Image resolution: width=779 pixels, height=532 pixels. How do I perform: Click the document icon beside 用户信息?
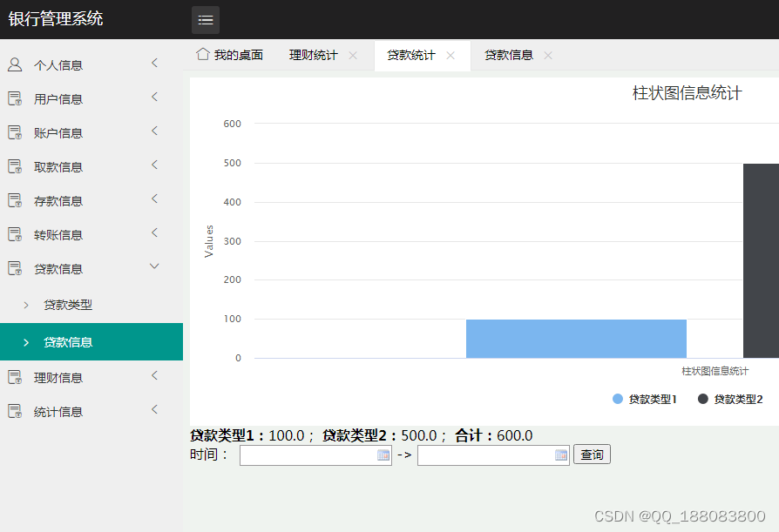click(15, 98)
